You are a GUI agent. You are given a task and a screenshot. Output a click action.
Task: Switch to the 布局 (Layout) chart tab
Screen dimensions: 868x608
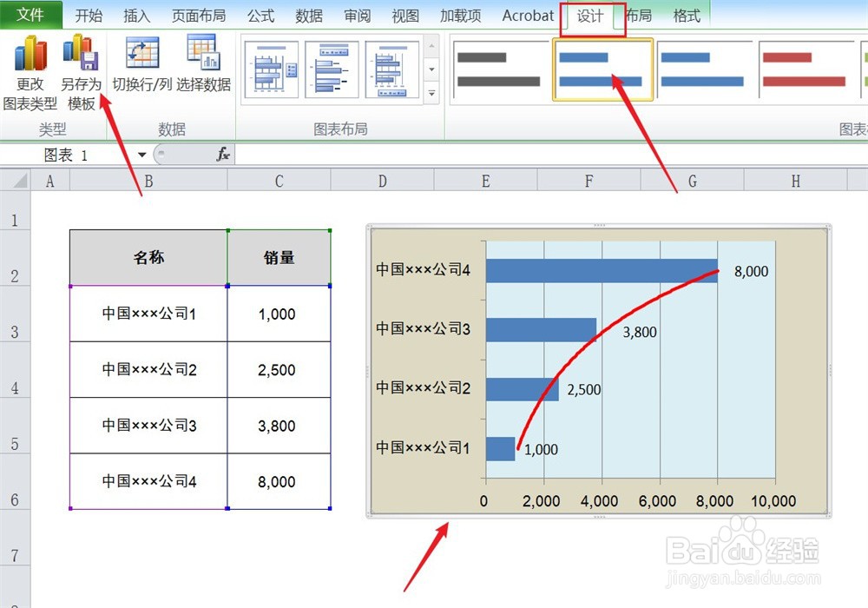(639, 16)
